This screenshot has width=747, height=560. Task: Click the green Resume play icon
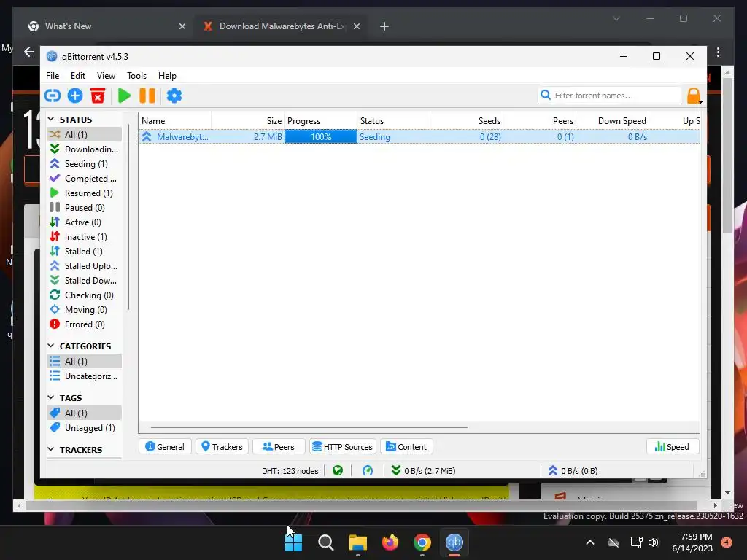124,96
